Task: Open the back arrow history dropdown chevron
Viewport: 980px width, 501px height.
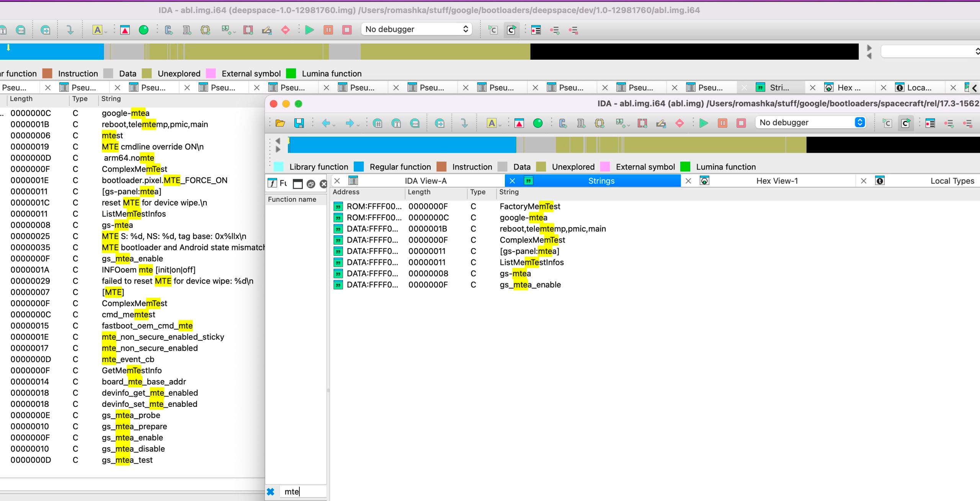Action: (334, 125)
